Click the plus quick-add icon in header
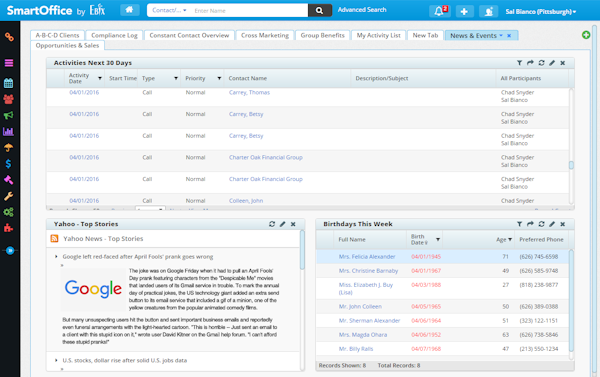 pyautogui.click(x=464, y=11)
